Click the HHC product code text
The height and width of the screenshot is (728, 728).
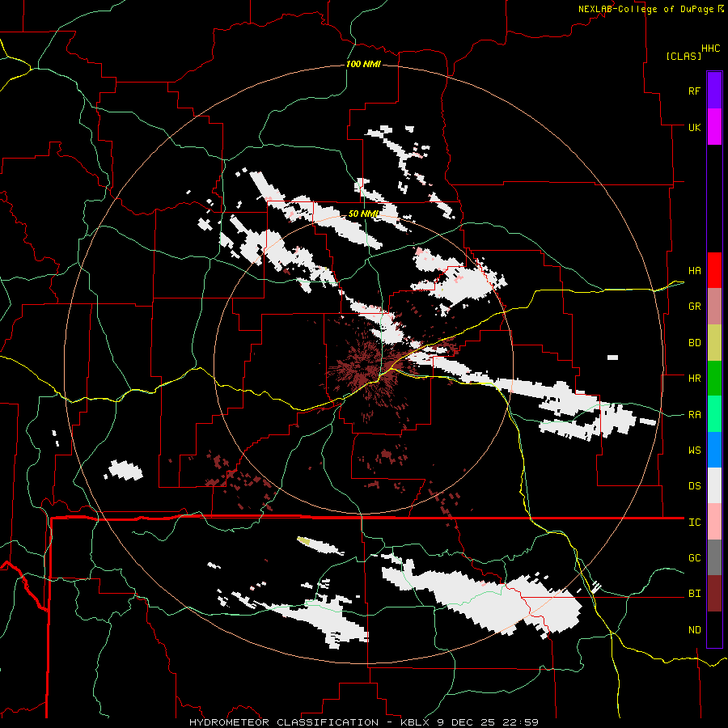711,49
